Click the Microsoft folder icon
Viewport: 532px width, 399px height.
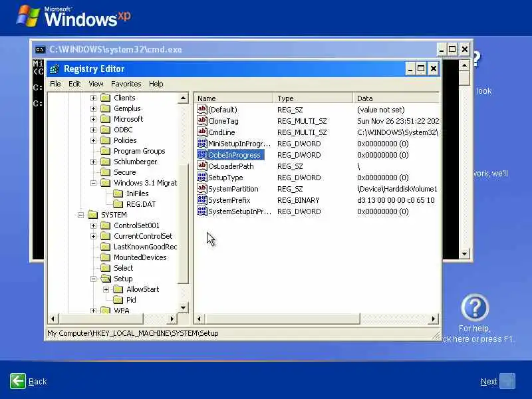(x=106, y=119)
